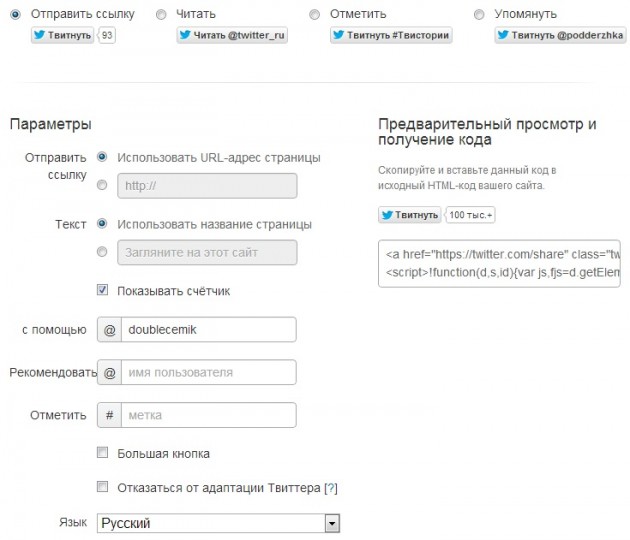Enable the Большая кнопка checkbox

coord(102,453)
